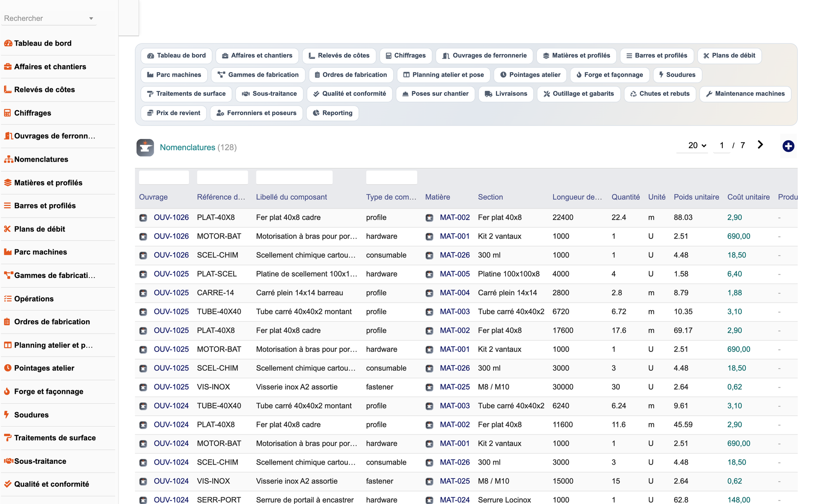Open record icon for PLAT-40X8 OUV-1026 row

point(143,218)
